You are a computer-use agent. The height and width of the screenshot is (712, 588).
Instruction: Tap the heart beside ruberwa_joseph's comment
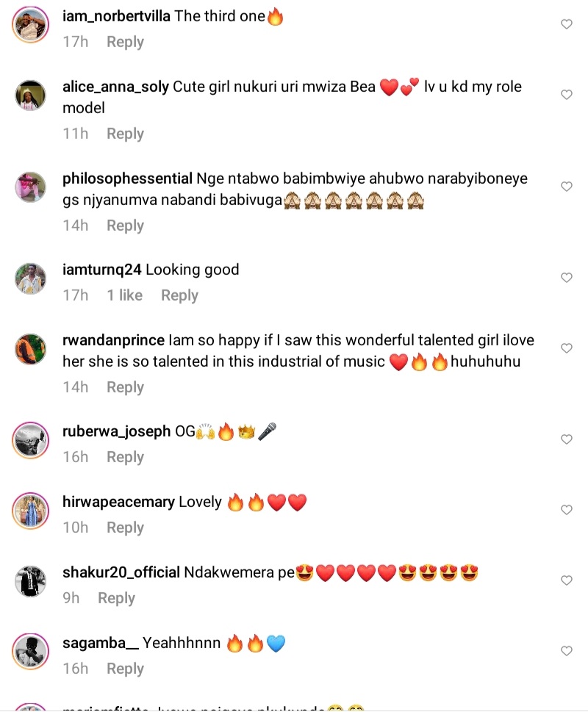(x=566, y=439)
